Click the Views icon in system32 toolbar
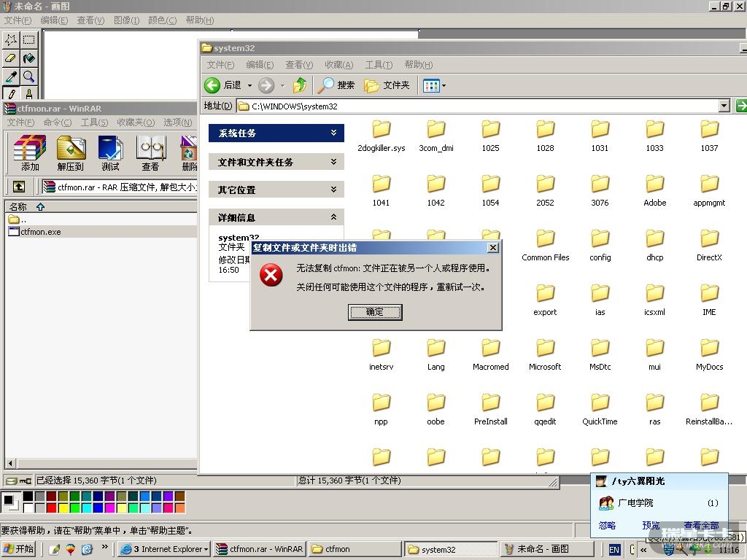Viewport: 747px width, 560px height. [431, 86]
